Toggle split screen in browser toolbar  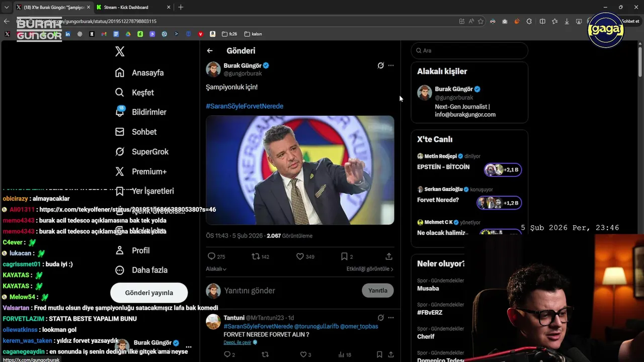(542, 21)
